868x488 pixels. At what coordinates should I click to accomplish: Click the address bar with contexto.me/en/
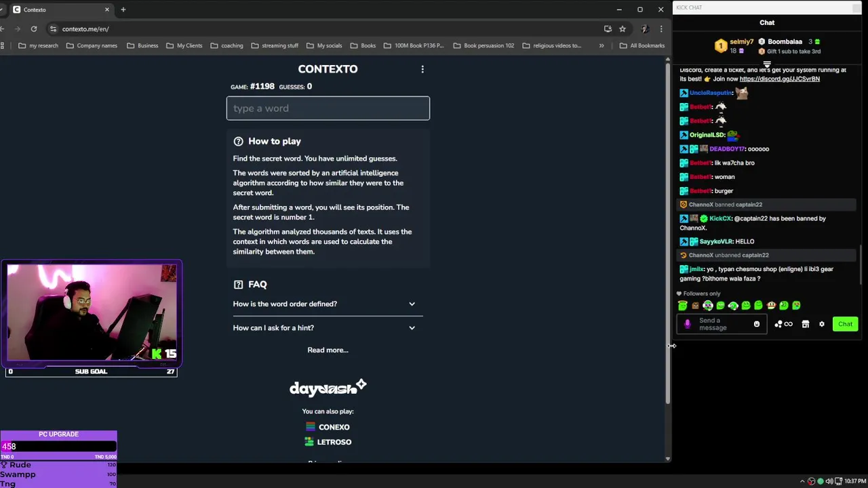pyautogui.click(x=325, y=28)
